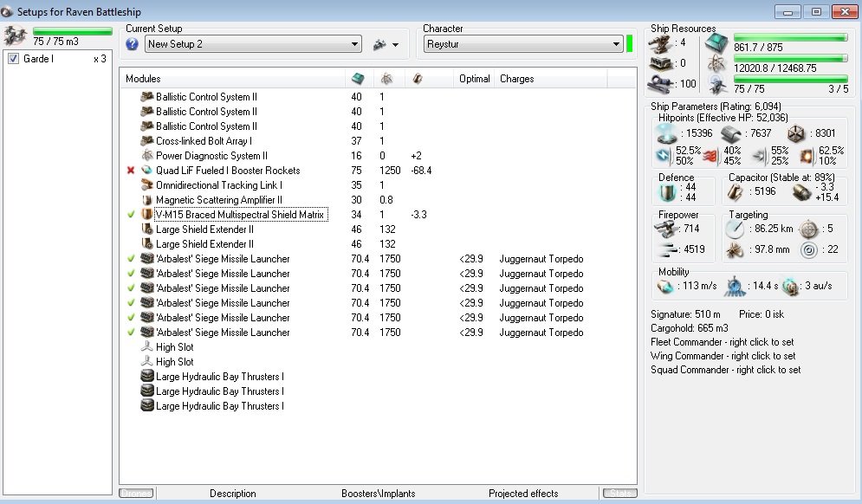
Task: Select the Cross-linked Bolt Array I module
Action: [x=204, y=140]
